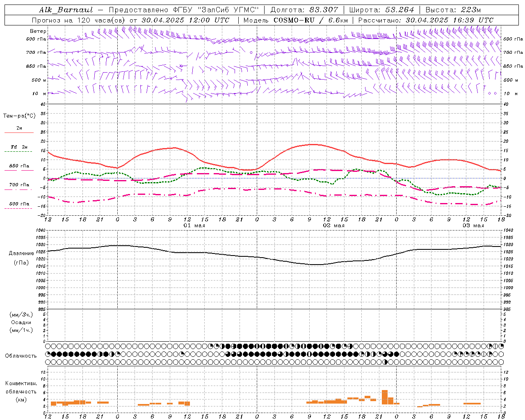Click the 01 мая date label
The height and width of the screenshot is (420, 525).
[x=194, y=226]
